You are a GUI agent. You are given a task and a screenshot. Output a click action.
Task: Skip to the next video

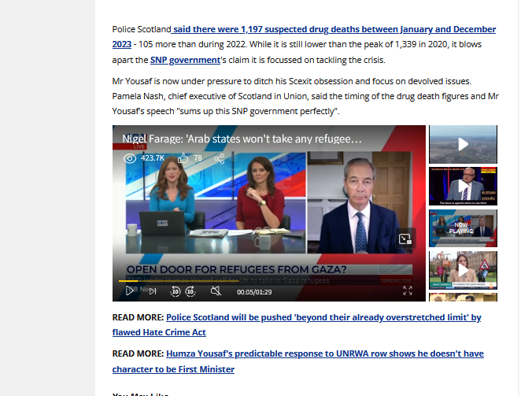click(153, 291)
